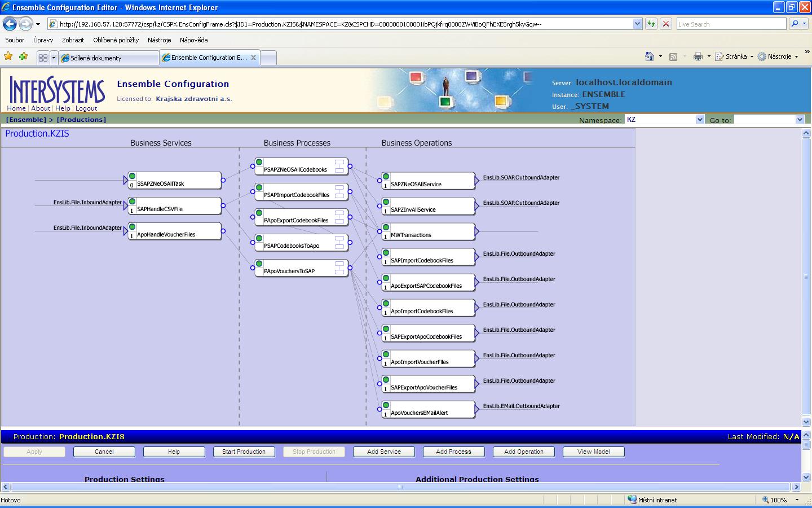The height and width of the screenshot is (508, 812).
Task: Expand the Go to dropdown
Action: pyautogui.click(x=799, y=120)
